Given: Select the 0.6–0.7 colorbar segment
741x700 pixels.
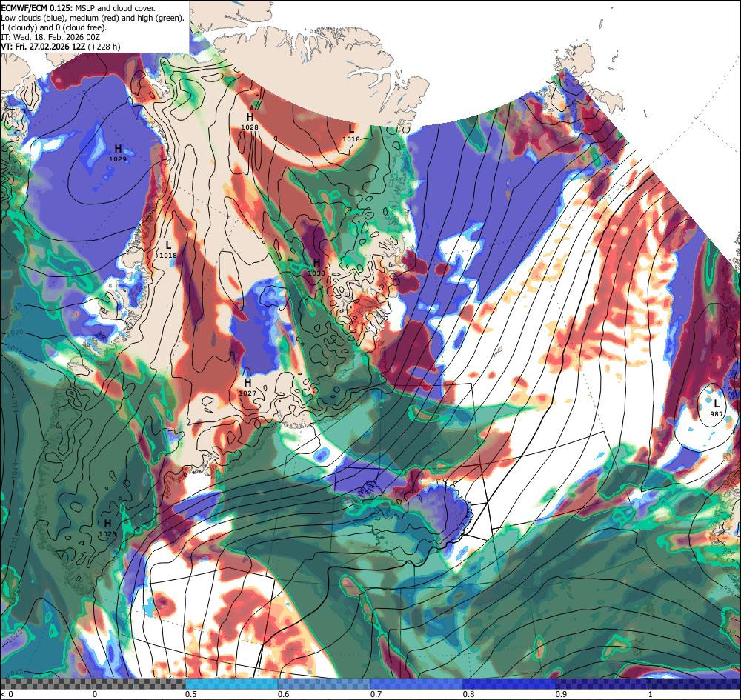Looking at the screenshot, I should (x=325, y=684).
